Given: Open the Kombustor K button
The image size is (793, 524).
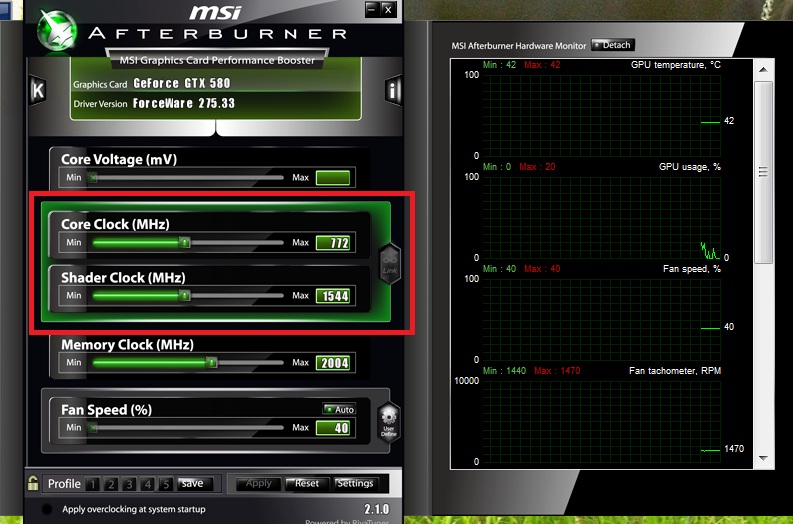Looking at the screenshot, I should coord(37,91).
